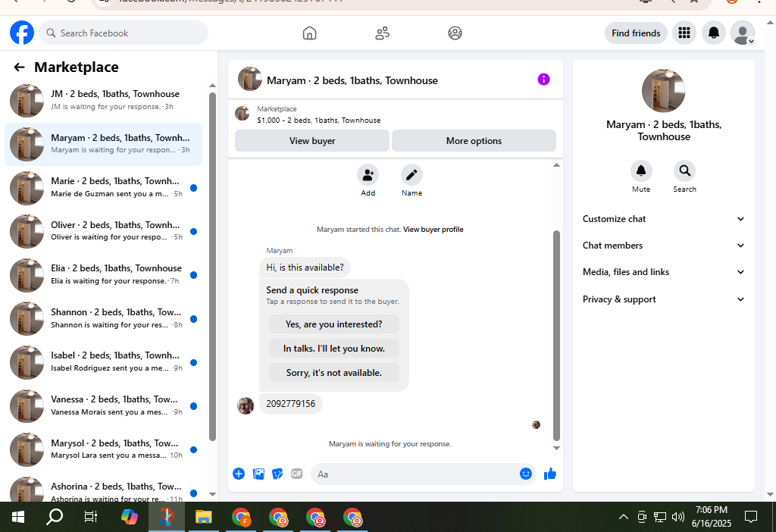Open the Facebook logo home link
Screen dimensions: 776x532
click(22, 33)
